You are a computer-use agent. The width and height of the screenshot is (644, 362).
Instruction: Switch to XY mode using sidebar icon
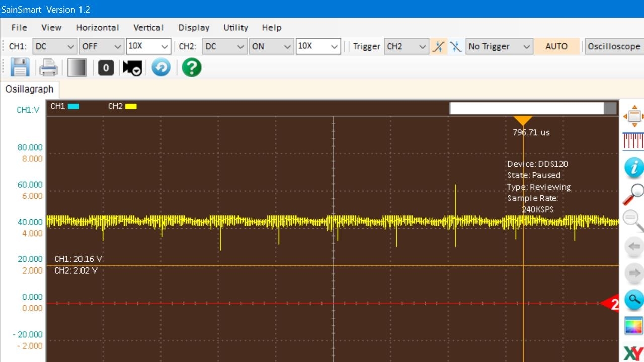pos(633,353)
